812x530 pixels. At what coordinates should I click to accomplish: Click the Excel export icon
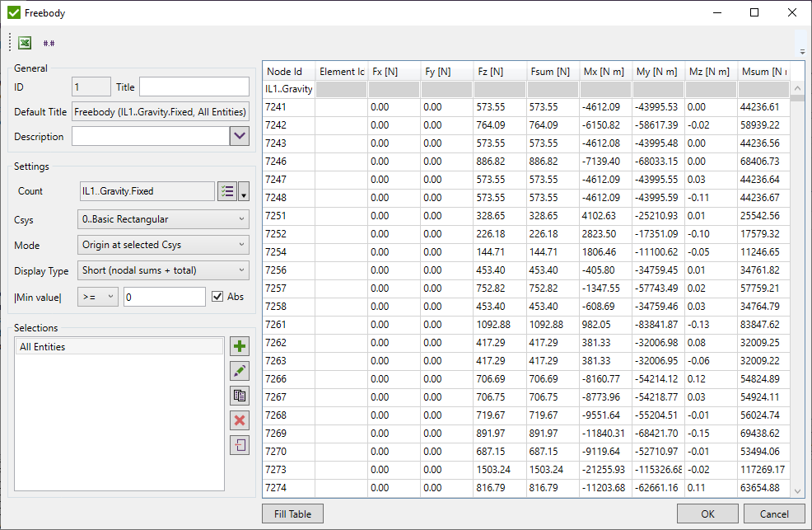[26, 43]
